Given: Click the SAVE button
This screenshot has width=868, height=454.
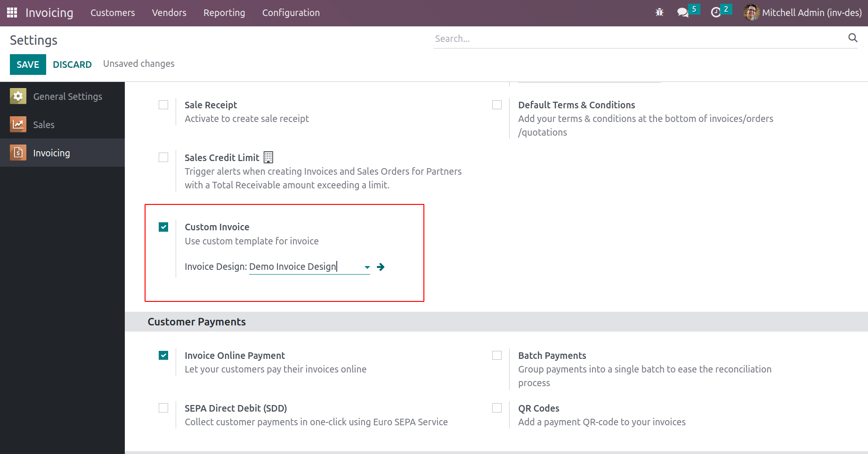Looking at the screenshot, I should tap(28, 65).
